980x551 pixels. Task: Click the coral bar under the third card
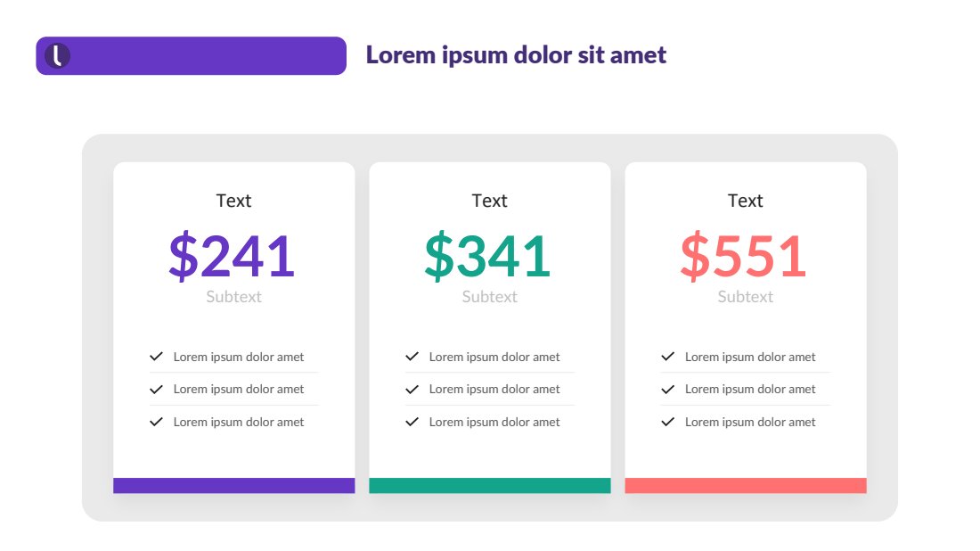(x=746, y=485)
